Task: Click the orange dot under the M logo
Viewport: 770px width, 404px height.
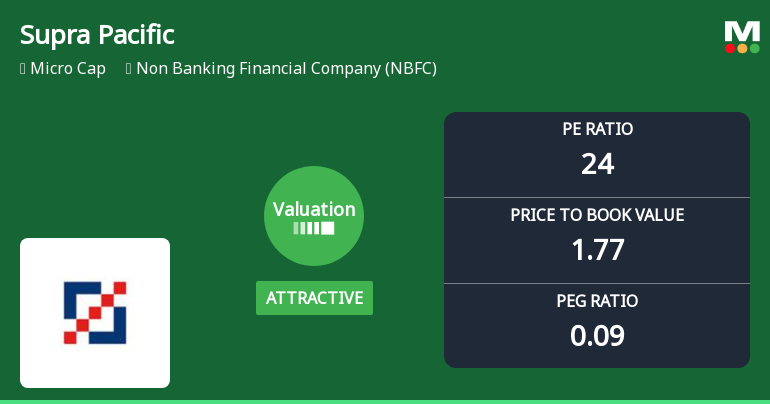Action: (x=742, y=48)
